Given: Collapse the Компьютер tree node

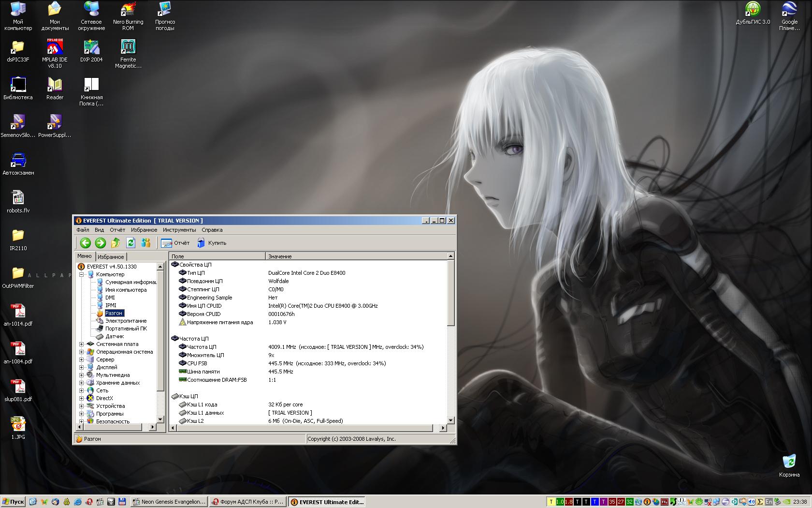Looking at the screenshot, I should click(x=82, y=274).
